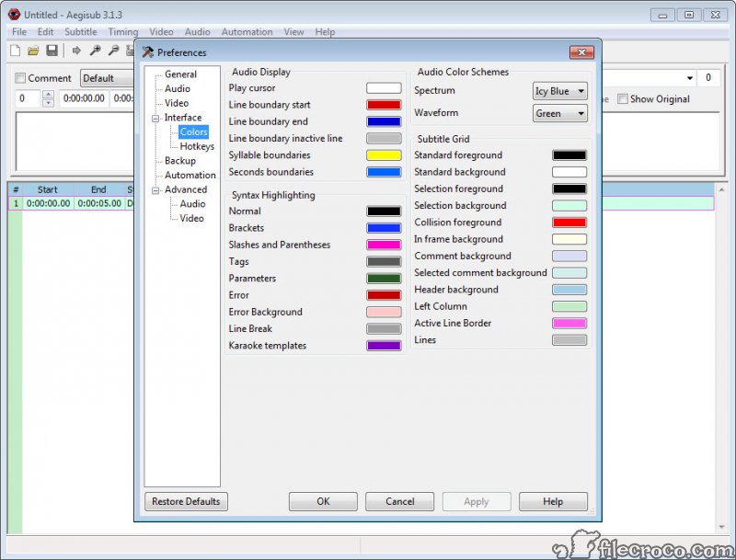Select Audio under Advanced in tree
This screenshot has width=736, height=560.
pyautogui.click(x=192, y=204)
